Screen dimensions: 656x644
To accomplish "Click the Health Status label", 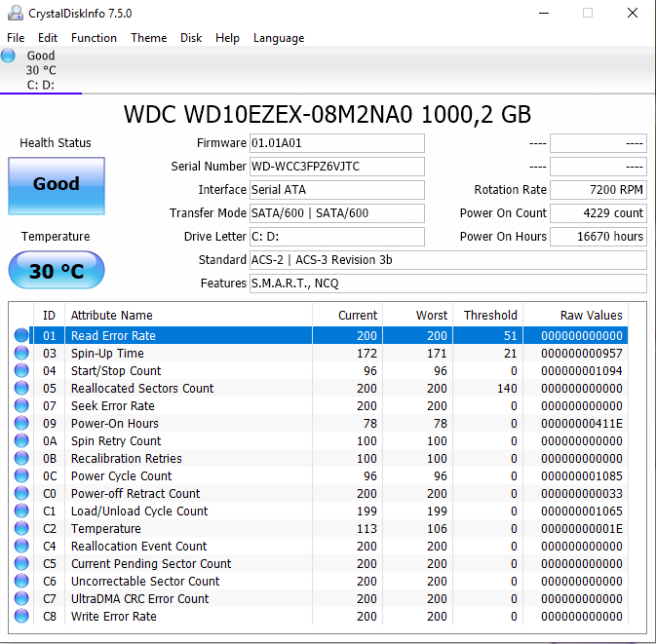I will (56, 143).
